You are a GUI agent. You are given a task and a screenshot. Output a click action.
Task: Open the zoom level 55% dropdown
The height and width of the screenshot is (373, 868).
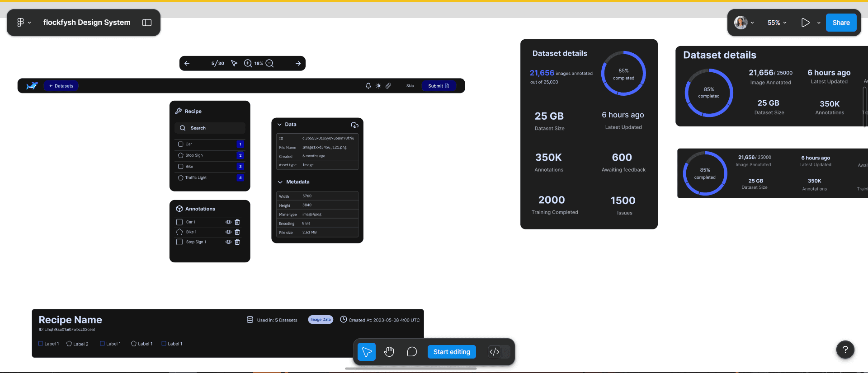point(777,23)
